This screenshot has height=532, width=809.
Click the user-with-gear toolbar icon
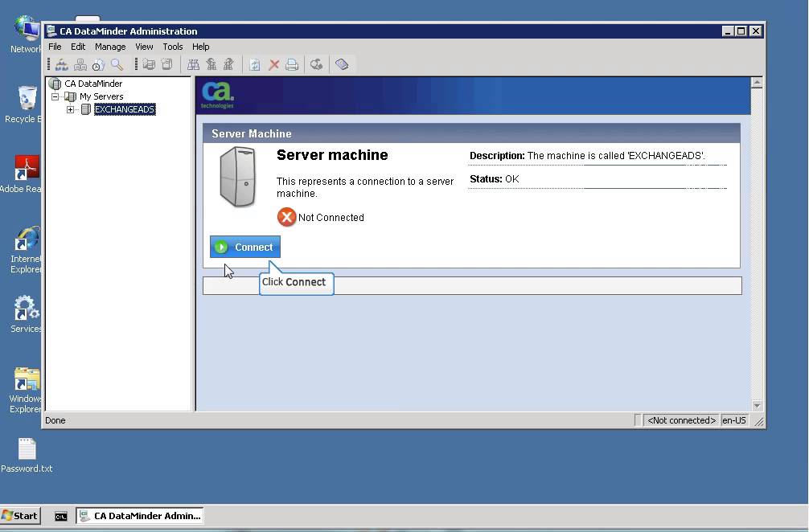(316, 64)
